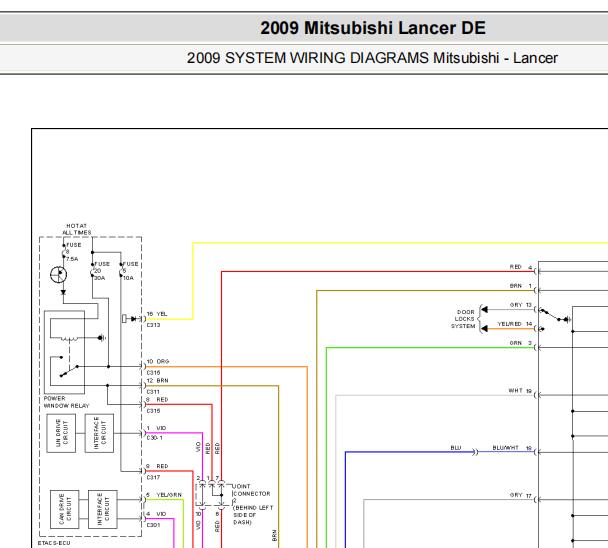
Task: Select the 'GRY 17' pin label
Action: (521, 495)
